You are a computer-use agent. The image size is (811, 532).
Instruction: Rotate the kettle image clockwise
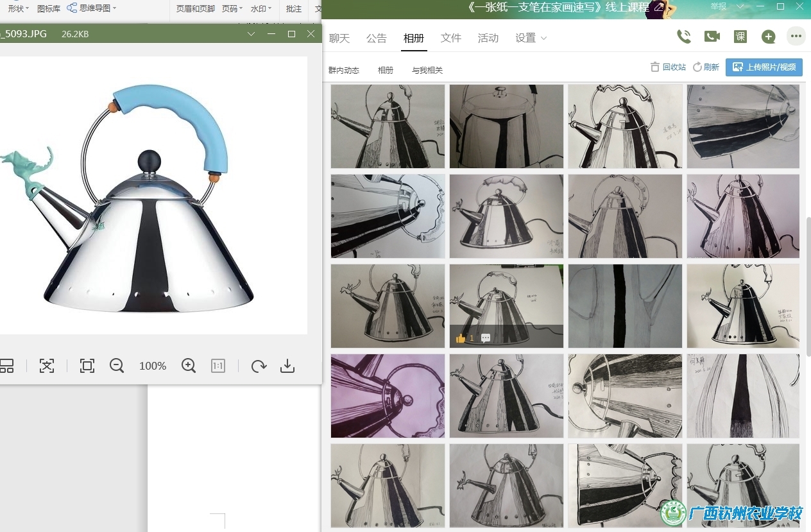(x=259, y=366)
